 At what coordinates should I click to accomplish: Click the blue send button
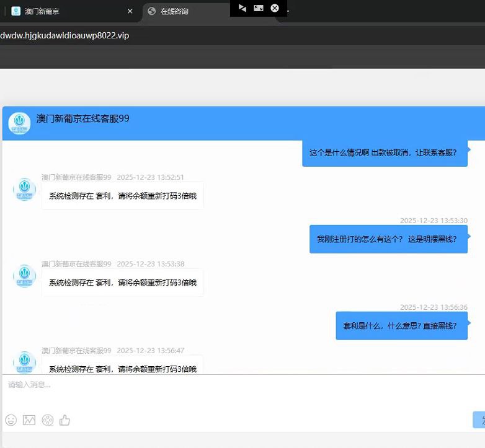tap(479, 419)
